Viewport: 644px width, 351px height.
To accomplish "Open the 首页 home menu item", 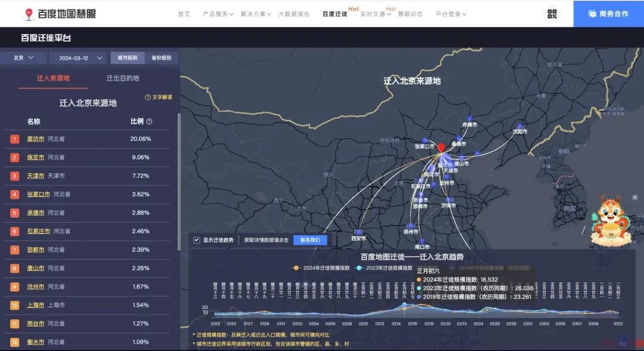I will click(184, 14).
